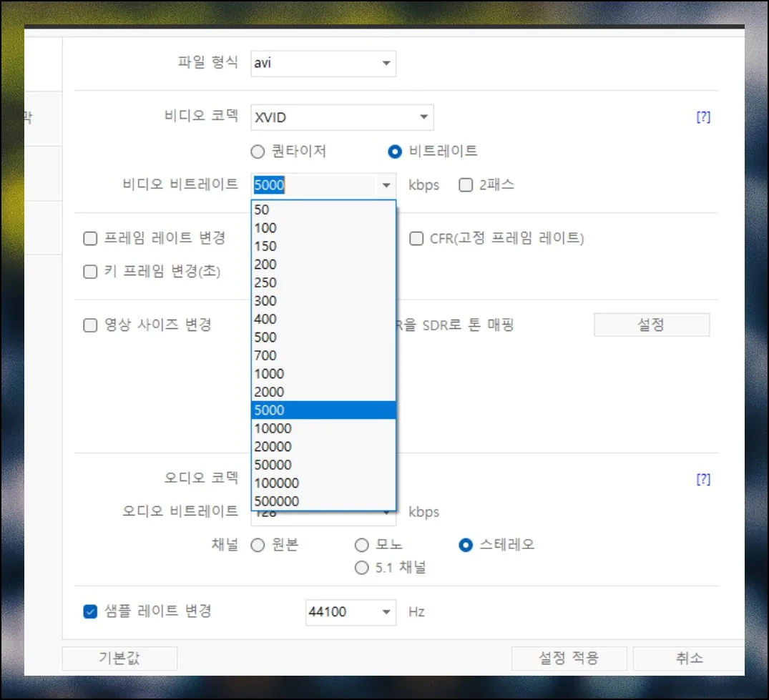The height and width of the screenshot is (700, 769).
Task: Collapse the video bitrate dropdown arrow
Action: (x=386, y=185)
